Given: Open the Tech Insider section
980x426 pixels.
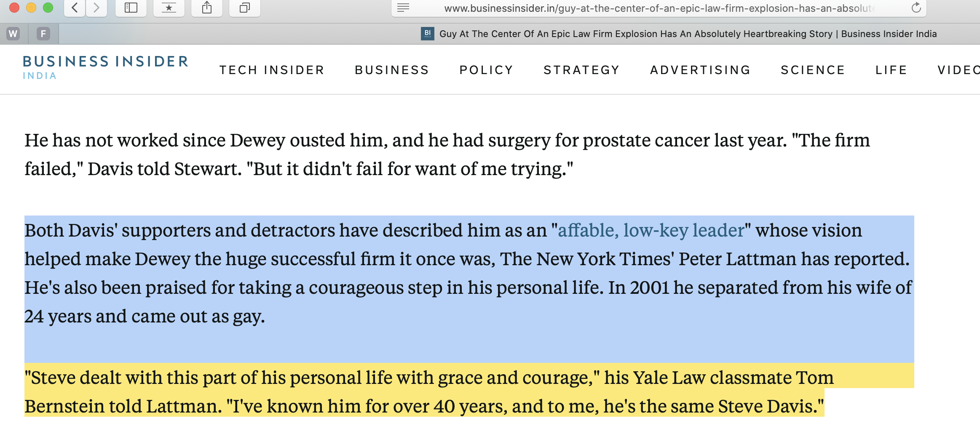Looking at the screenshot, I should pyautogui.click(x=272, y=70).
